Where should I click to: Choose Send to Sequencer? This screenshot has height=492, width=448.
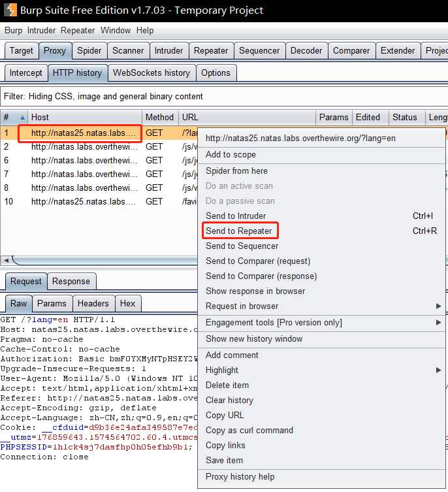[321, 246]
